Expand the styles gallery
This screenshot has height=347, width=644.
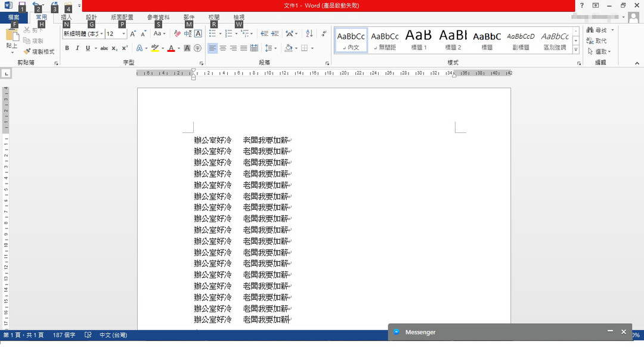point(576,49)
